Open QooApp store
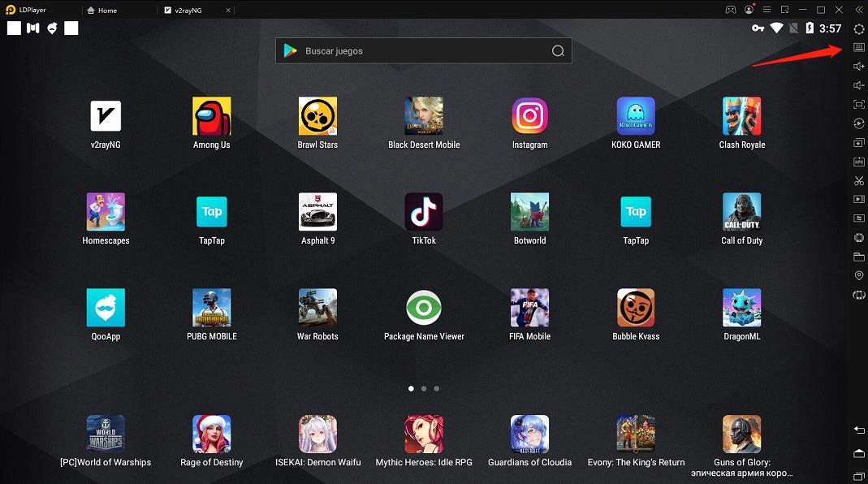 (x=106, y=307)
